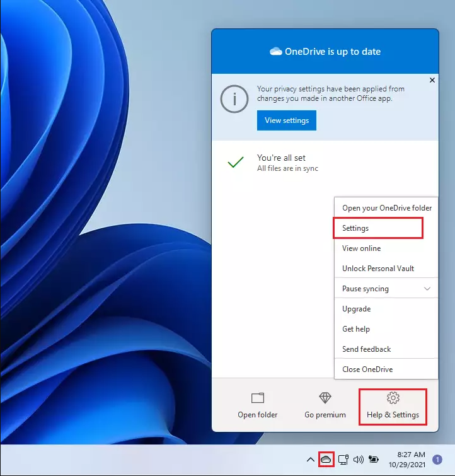Screen dimensions: 455x476
Task: Select Open your OneDrive folder menu item
Action: coord(386,208)
